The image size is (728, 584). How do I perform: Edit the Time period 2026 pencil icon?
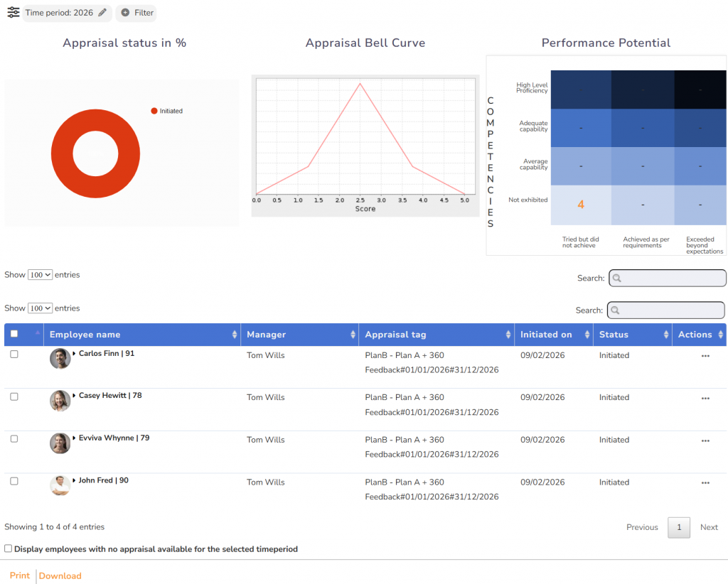pyautogui.click(x=102, y=13)
